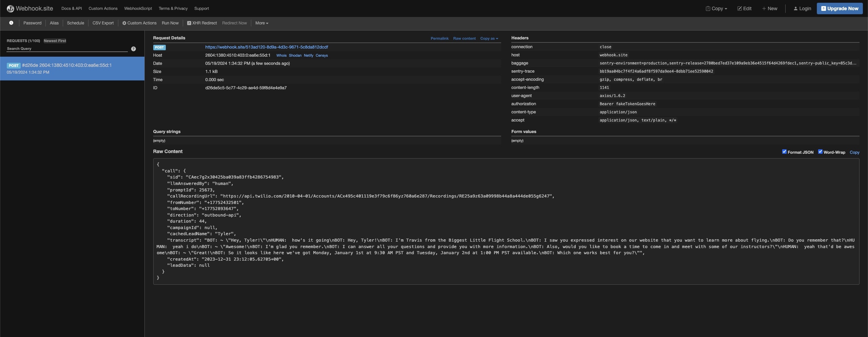Viewport: 868px width, 337px height.
Task: Click CSV Export
Action: point(103,23)
